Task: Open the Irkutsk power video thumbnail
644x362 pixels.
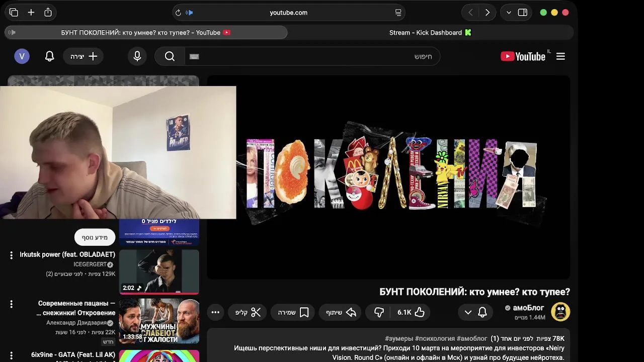Action: [159, 272]
